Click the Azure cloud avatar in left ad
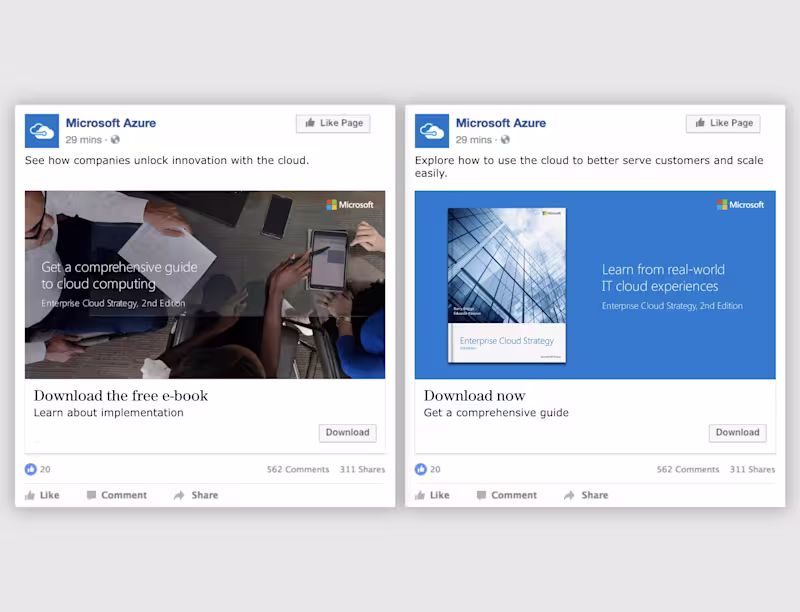This screenshot has width=800, height=612. tap(42, 131)
